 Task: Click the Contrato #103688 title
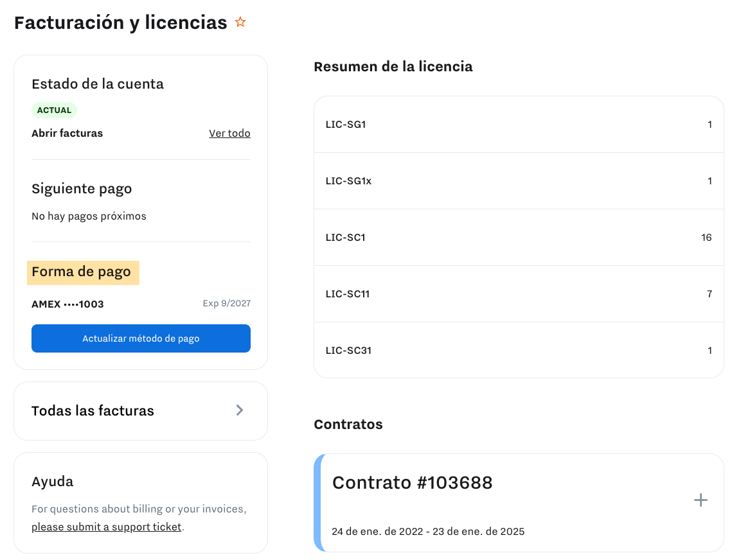pos(412,483)
